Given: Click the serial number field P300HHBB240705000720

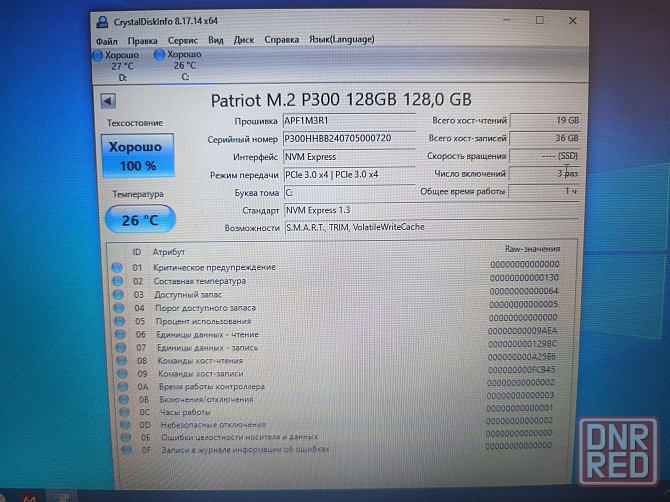Looking at the screenshot, I should pos(349,138).
